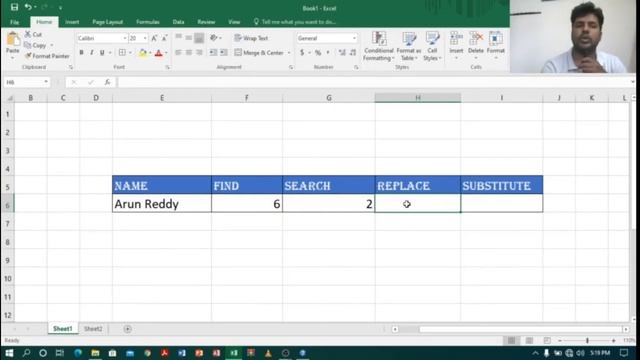Apply the red Font Color A
This screenshot has width=640, height=360.
pos(159,53)
